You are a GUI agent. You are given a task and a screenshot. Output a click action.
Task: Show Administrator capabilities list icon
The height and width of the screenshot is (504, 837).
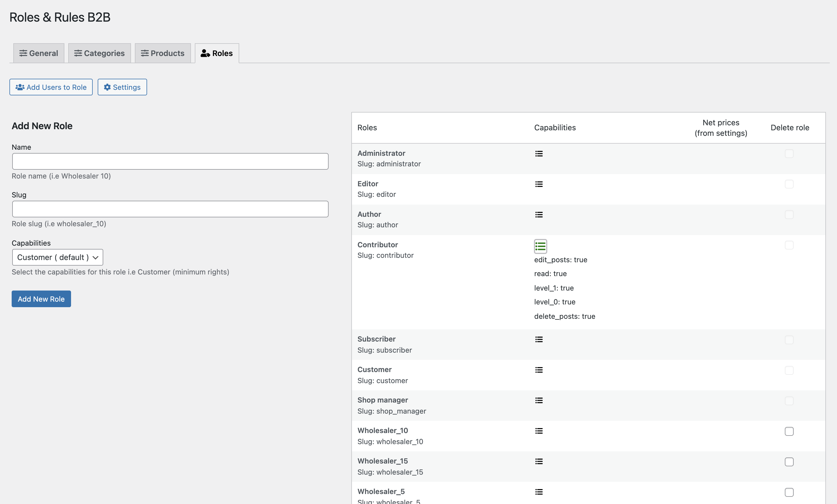(x=539, y=154)
